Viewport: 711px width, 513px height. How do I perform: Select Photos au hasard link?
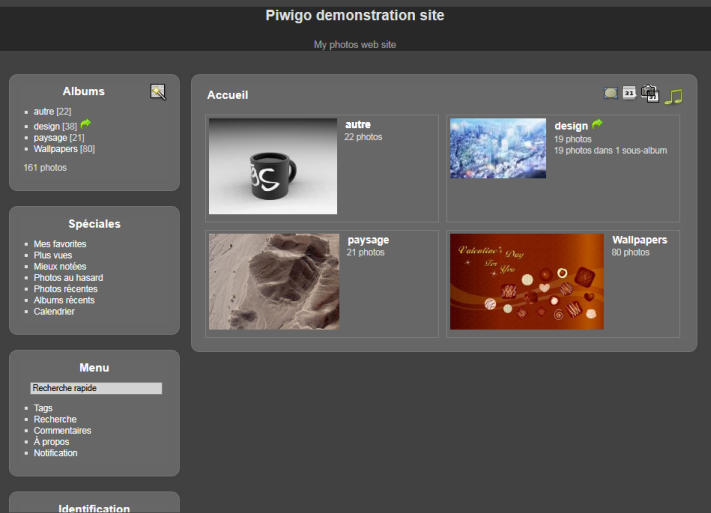[68, 278]
